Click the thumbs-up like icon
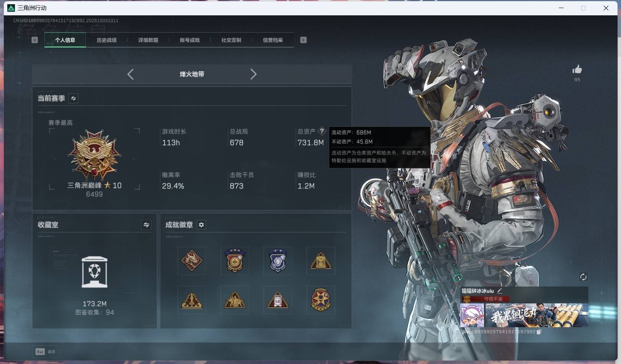 pos(577,69)
